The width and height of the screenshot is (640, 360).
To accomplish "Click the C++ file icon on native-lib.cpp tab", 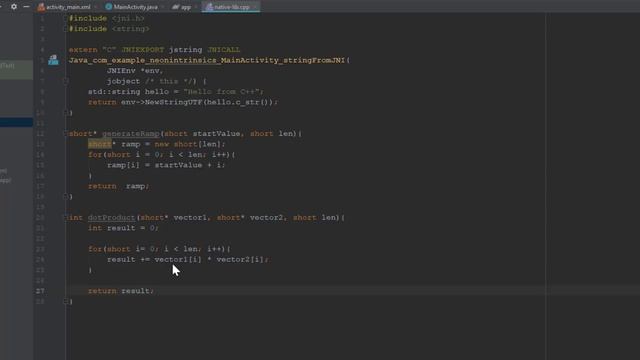I will coord(209,7).
